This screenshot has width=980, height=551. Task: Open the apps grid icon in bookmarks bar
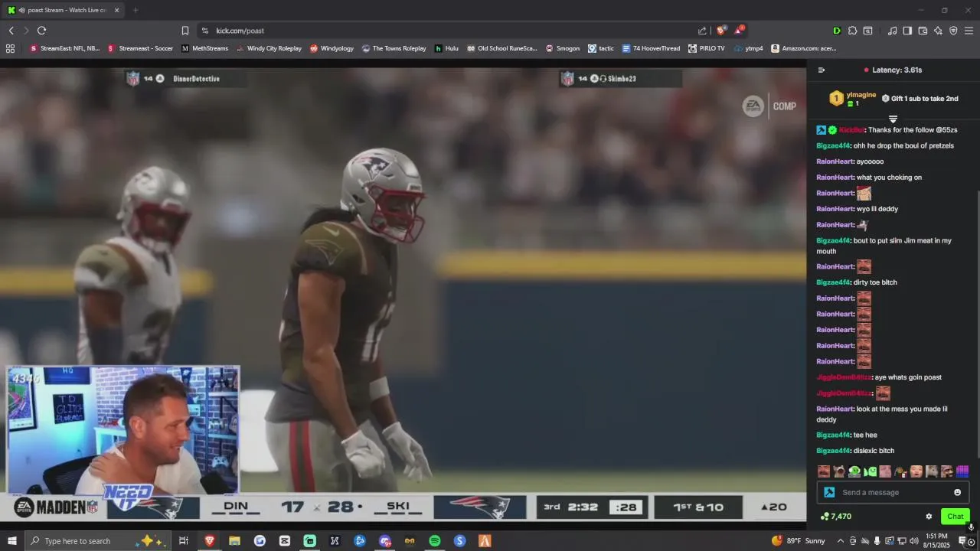point(10,48)
